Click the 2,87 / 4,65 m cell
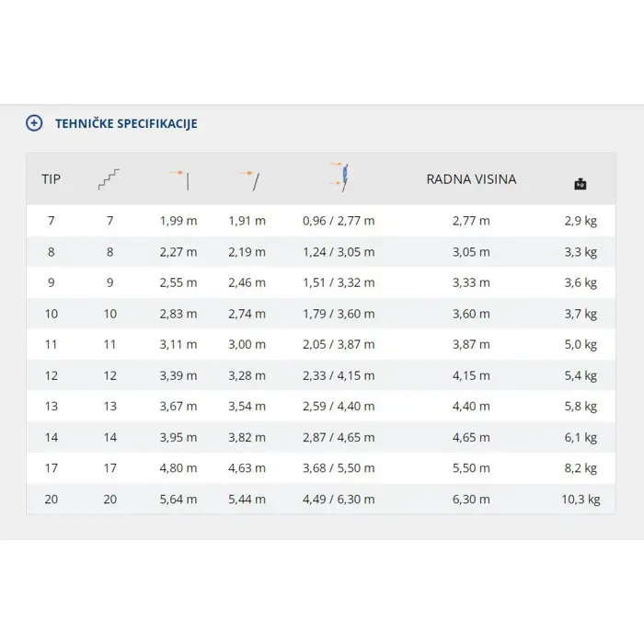 pos(339,438)
